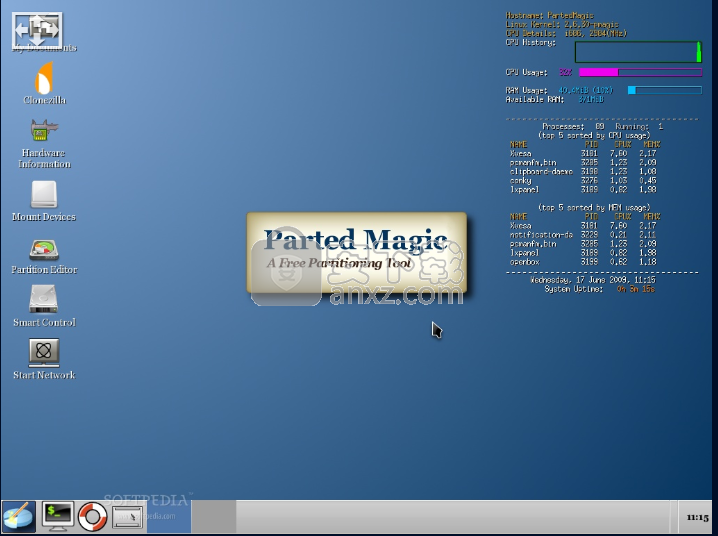Launch the terminal from the taskbar

[58, 516]
